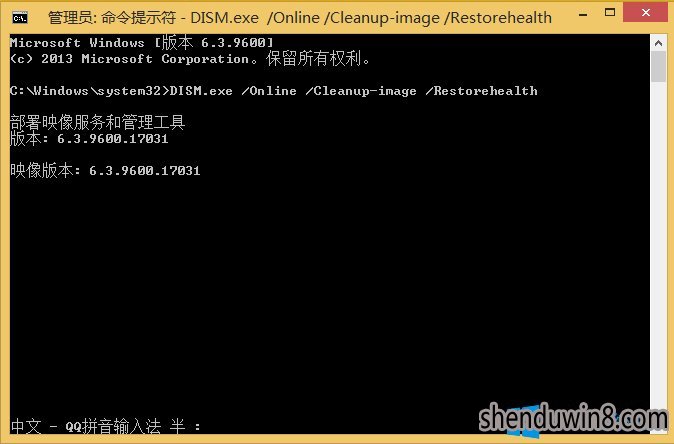Click the 部署映像服务和管理工具 output line
This screenshot has width=674, height=444.
98,122
